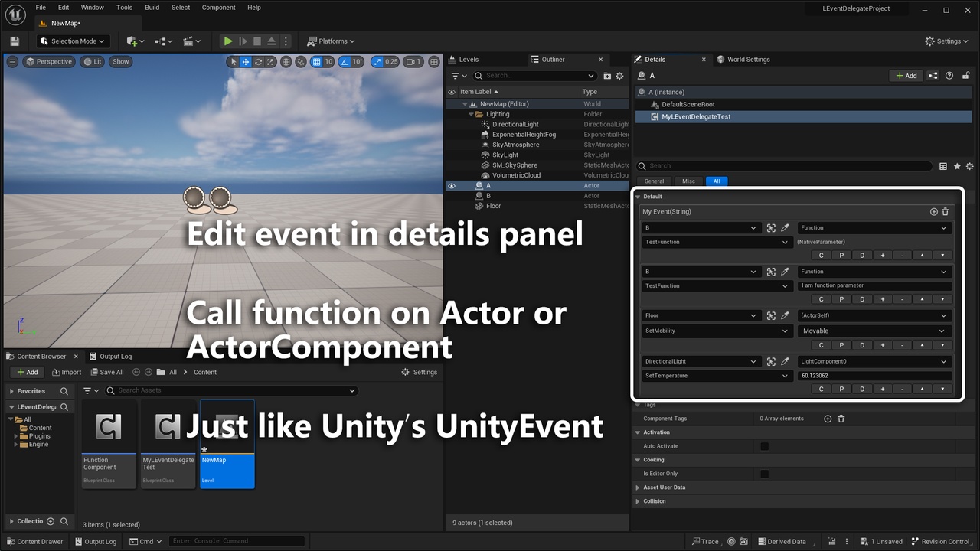The image size is (980, 551).
Task: Switch to the Levels tab
Action: [463, 59]
